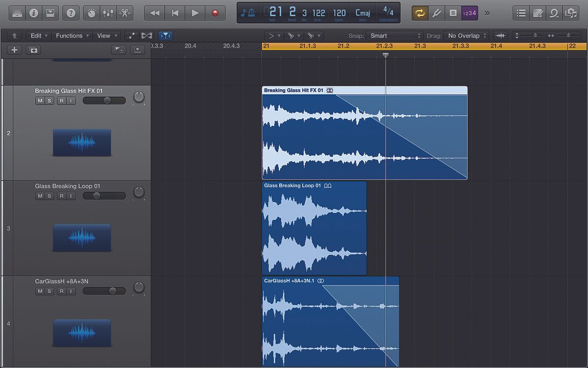Select the Tuner icon in the control bar

pyautogui.click(x=437, y=12)
